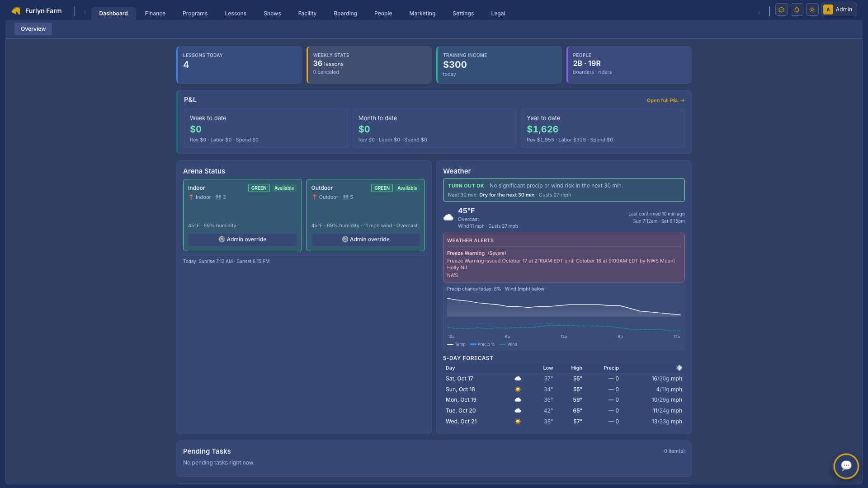This screenshot has height=488, width=868.
Task: Open the Facility tab
Action: (x=307, y=14)
